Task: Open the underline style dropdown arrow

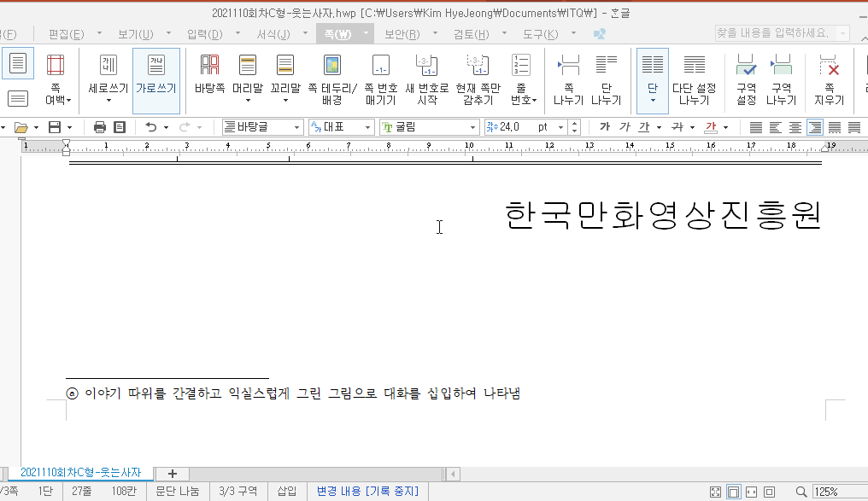Action: (x=660, y=128)
